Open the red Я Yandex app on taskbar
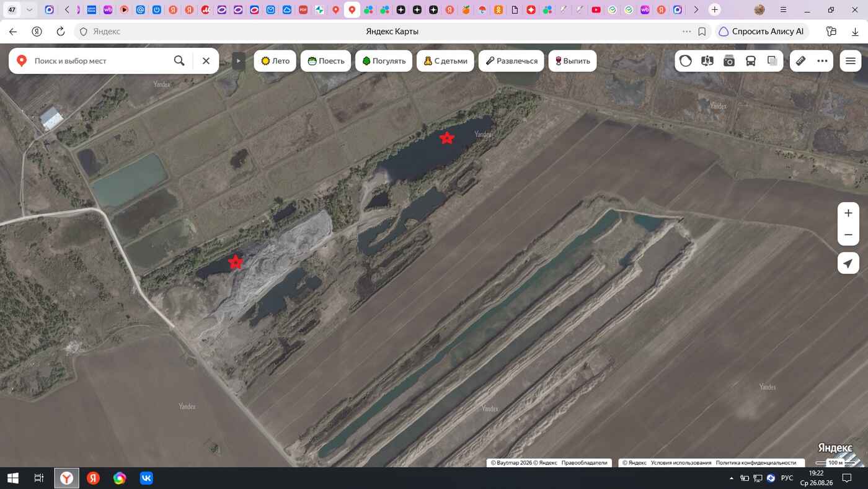Viewport: 868px width, 489px height. (93, 478)
